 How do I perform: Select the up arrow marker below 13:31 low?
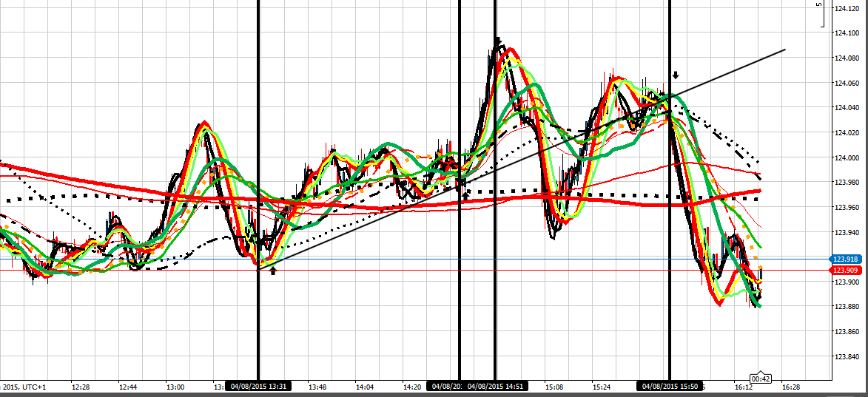coord(272,271)
